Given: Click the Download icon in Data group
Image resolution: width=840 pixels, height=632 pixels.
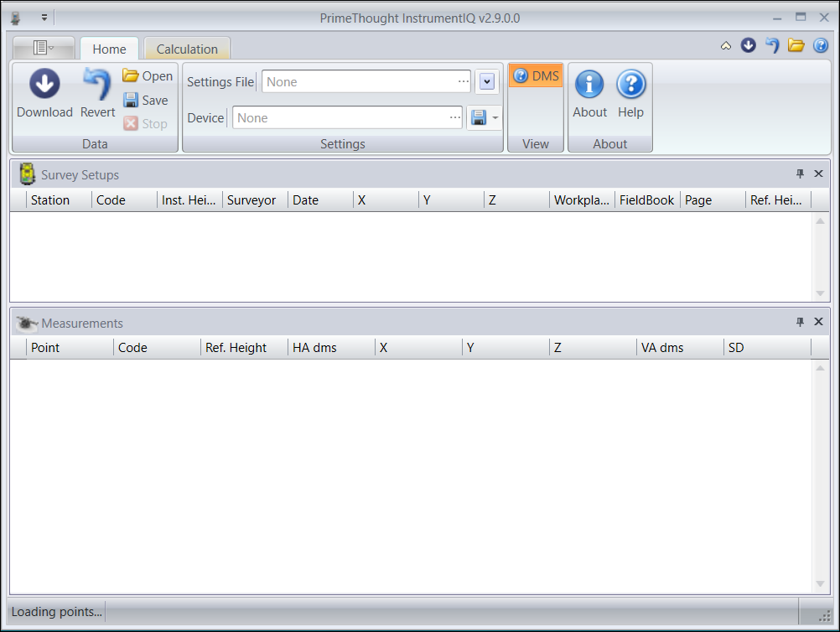Looking at the screenshot, I should [44, 84].
